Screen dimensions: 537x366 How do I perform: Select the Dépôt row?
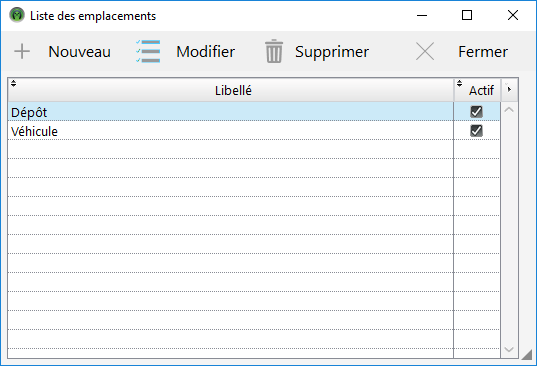pos(254,112)
